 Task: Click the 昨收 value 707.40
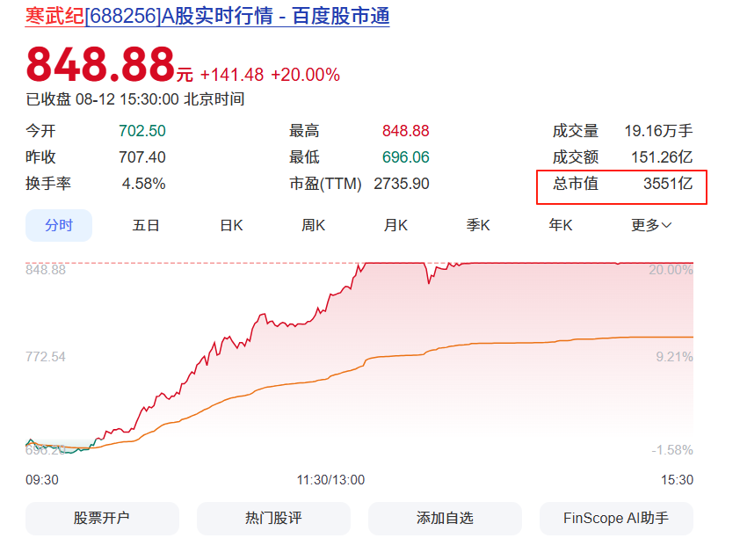pyautogui.click(x=142, y=157)
